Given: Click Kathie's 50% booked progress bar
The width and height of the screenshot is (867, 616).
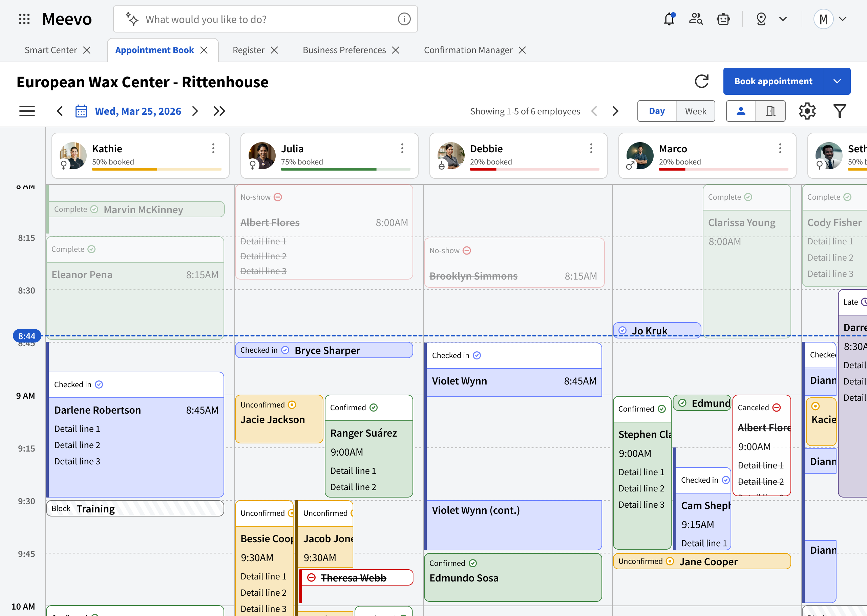Looking at the screenshot, I should pos(157,169).
